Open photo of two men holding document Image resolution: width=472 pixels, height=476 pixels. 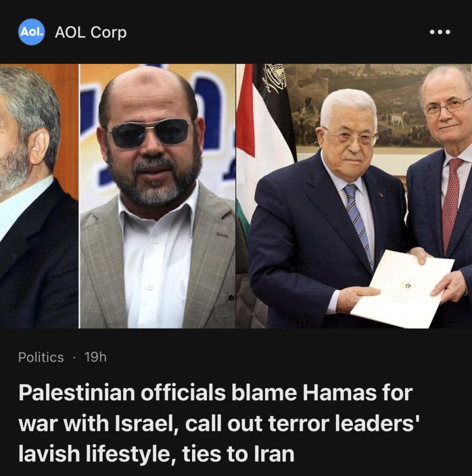tap(354, 196)
